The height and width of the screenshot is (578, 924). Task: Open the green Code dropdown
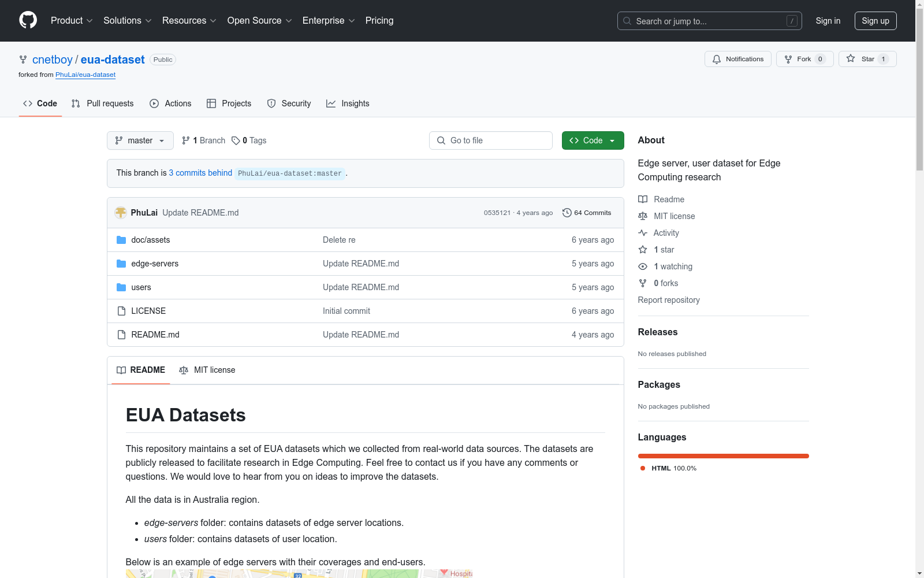pyautogui.click(x=593, y=140)
